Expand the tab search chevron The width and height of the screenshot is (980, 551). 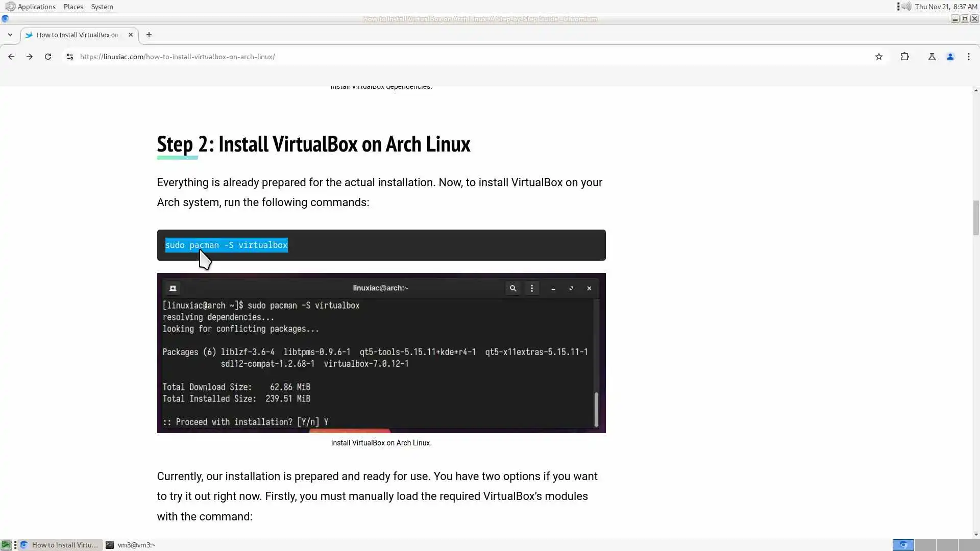coord(10,35)
